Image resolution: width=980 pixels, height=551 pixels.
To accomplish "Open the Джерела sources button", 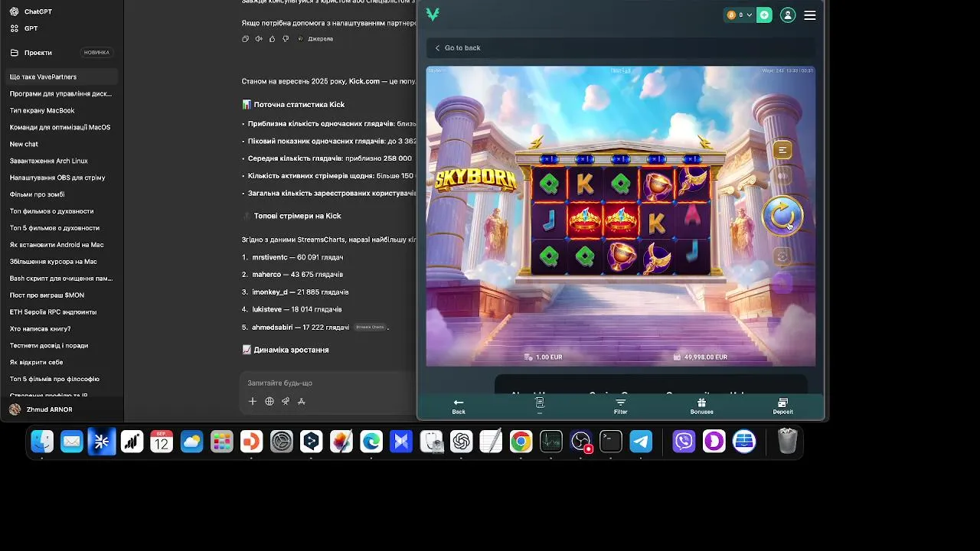I will 315,38.
